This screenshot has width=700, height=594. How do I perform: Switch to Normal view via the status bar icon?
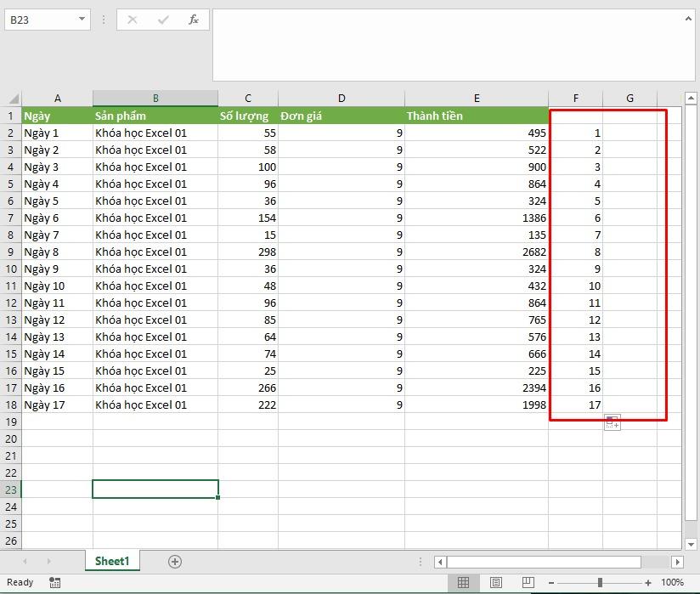[x=463, y=582]
